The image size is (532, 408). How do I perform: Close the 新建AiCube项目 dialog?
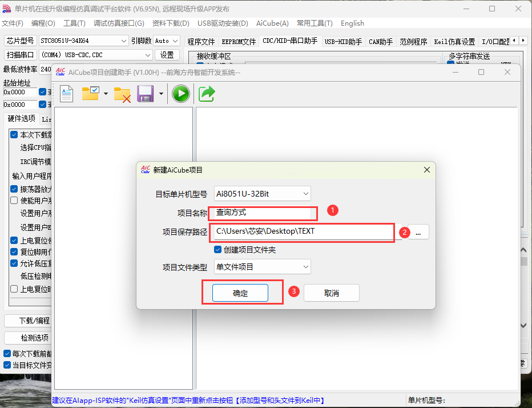tap(427, 170)
